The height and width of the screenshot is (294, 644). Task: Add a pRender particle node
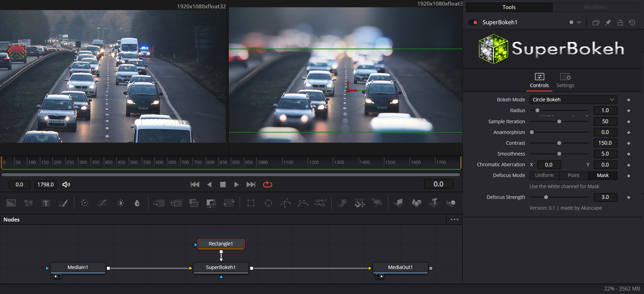(x=377, y=202)
